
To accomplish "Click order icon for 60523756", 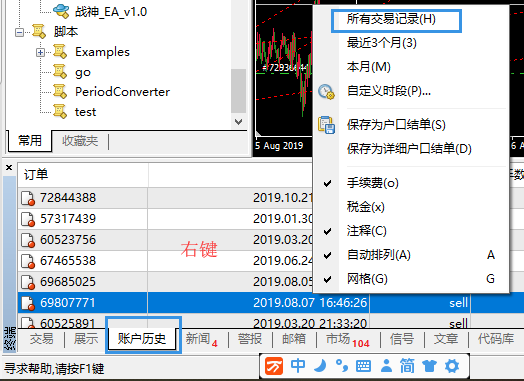I will 28,240.
